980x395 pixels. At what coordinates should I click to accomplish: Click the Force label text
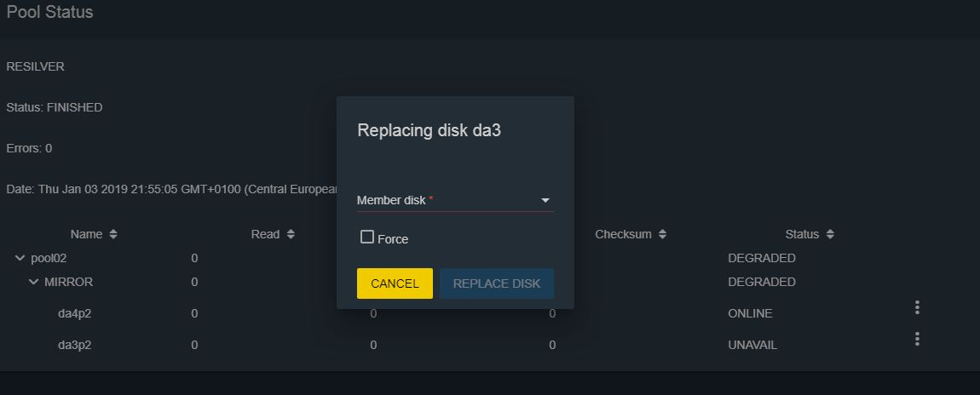click(393, 239)
